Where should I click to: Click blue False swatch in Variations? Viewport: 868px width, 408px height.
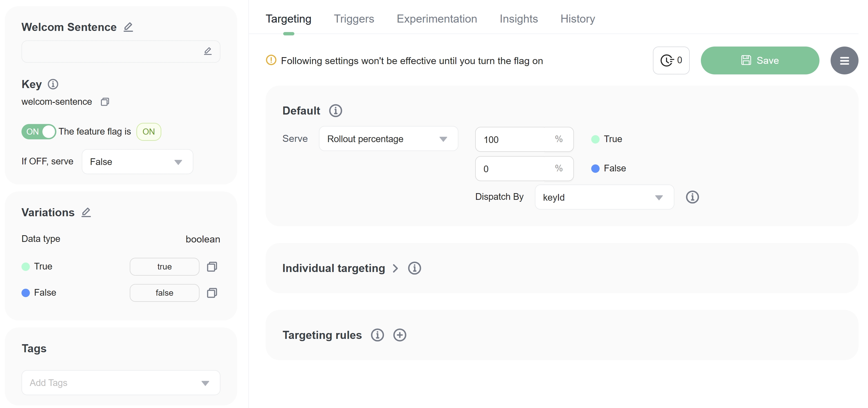coord(26,293)
